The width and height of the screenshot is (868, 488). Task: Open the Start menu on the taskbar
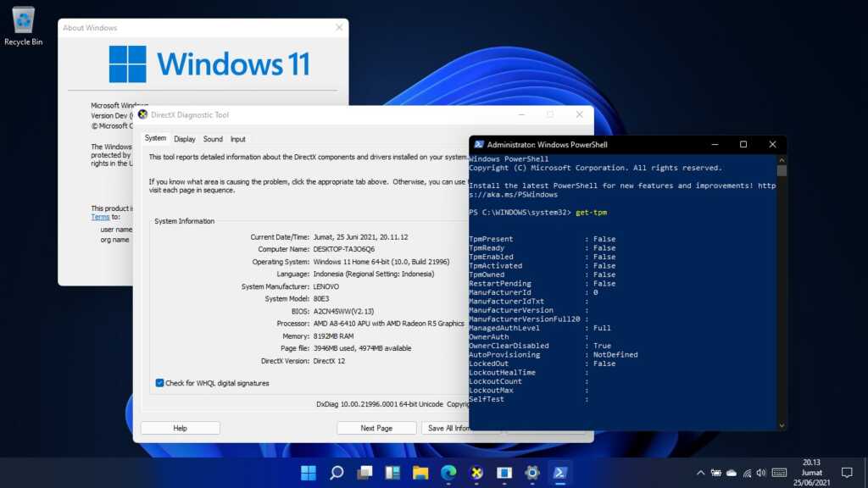point(309,473)
